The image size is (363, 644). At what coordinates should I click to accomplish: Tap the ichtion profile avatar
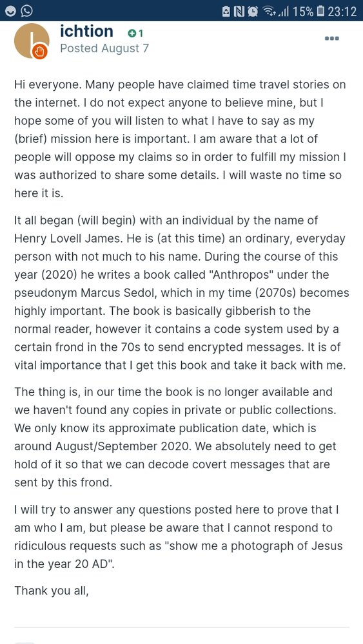32,41
